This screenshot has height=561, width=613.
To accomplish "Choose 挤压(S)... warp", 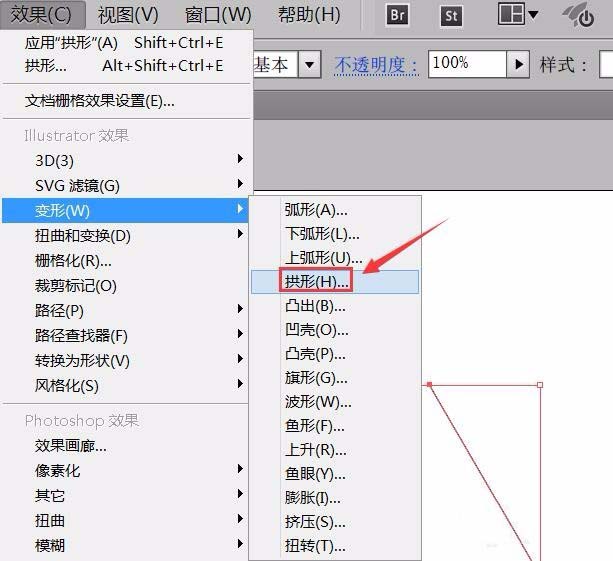I will 335,522.
